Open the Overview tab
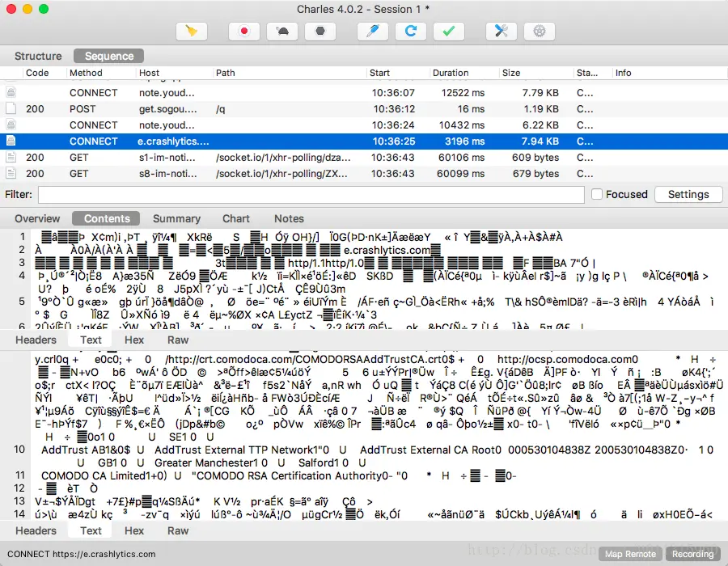The width and height of the screenshot is (728, 566). (x=37, y=218)
